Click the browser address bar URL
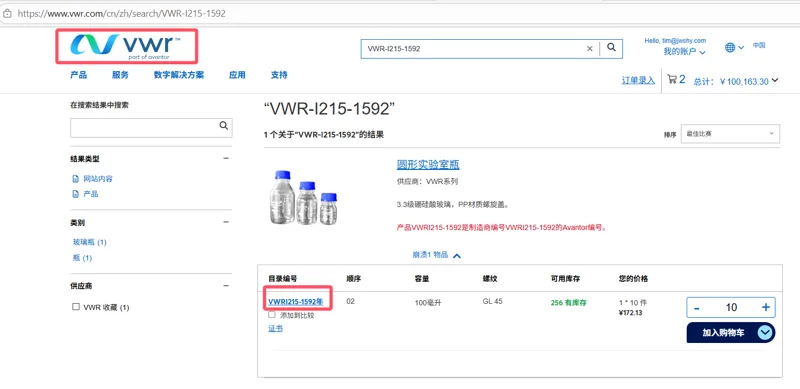800x389 pixels. [x=121, y=14]
